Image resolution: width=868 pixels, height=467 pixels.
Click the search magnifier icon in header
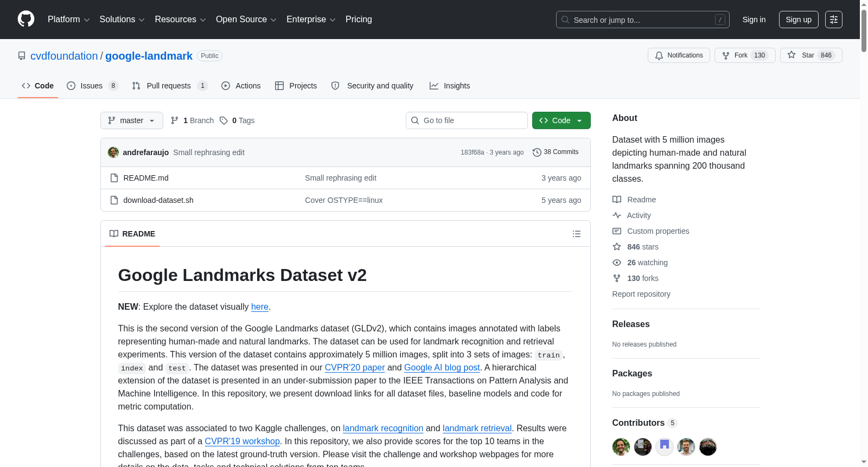[x=565, y=20]
